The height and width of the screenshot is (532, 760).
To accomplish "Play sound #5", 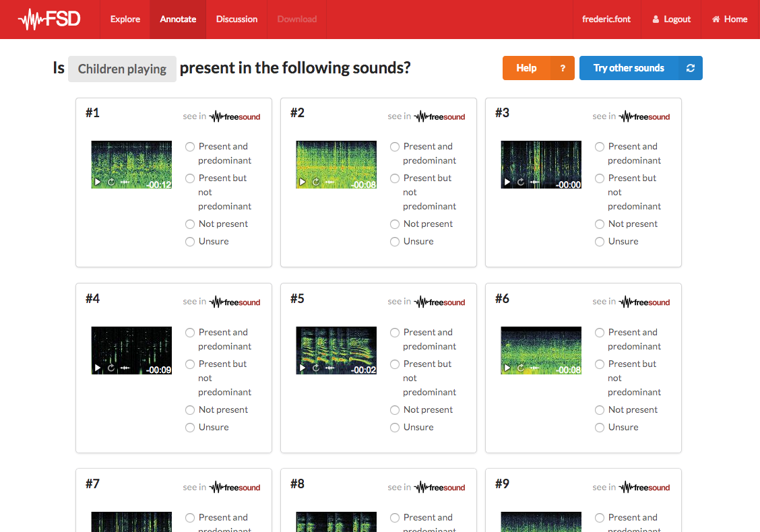I will coord(303,368).
